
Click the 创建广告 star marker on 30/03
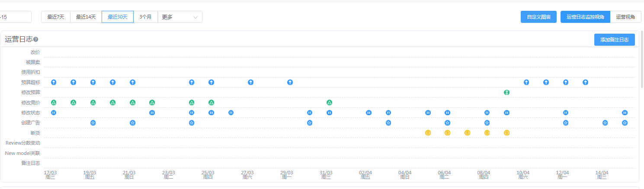pyautogui.click(x=310, y=123)
